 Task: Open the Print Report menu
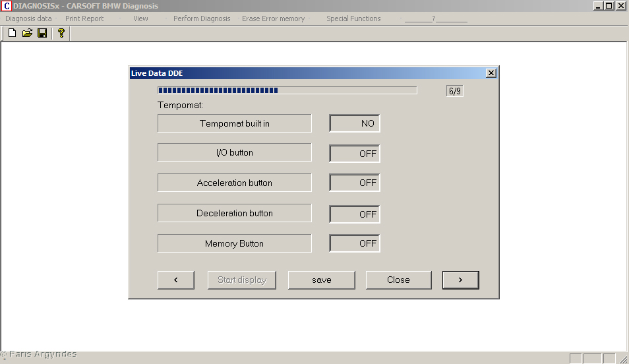pyautogui.click(x=84, y=18)
